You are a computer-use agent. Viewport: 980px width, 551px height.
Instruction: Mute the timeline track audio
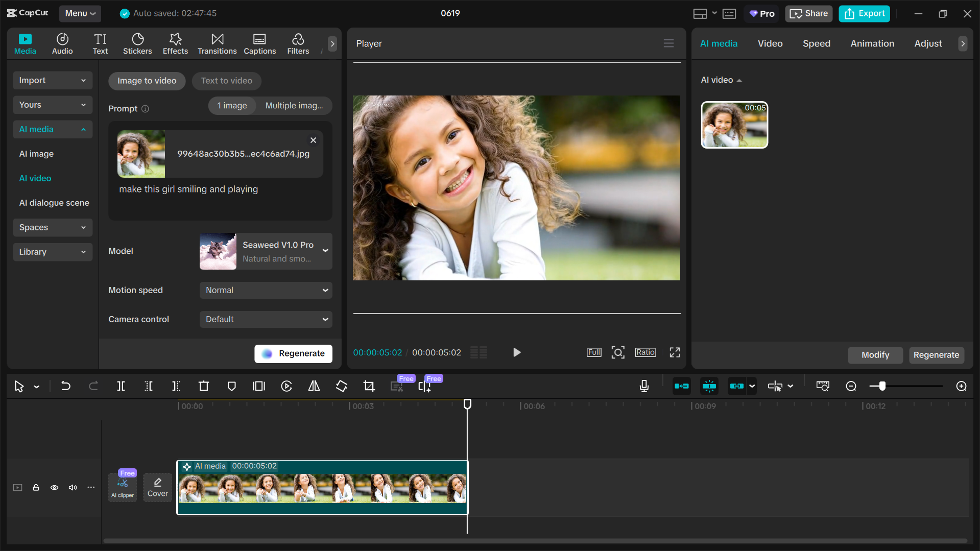(73, 488)
